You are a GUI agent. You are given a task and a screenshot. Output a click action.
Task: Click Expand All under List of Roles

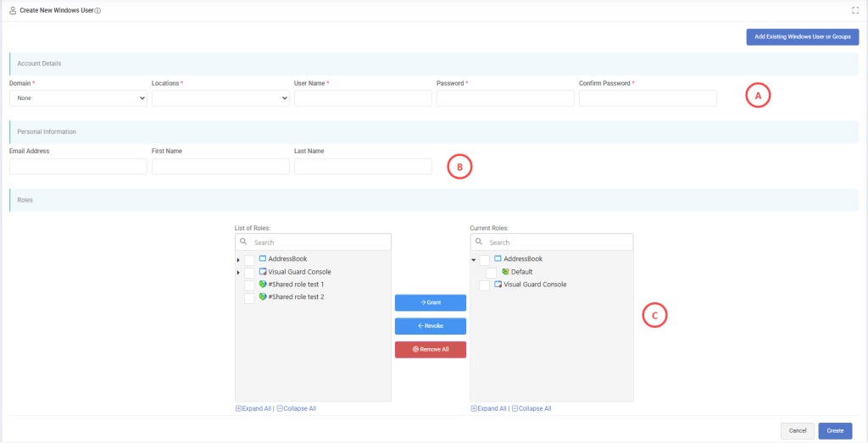[x=253, y=408]
